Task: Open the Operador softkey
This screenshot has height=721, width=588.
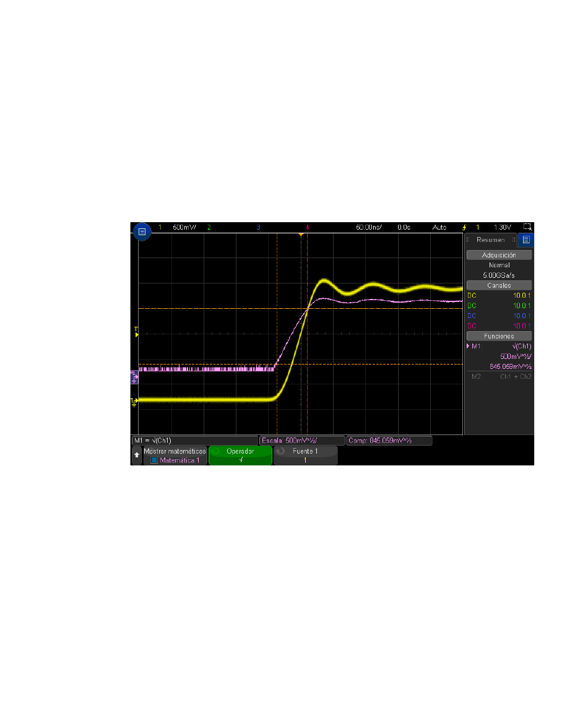Action: coord(240,455)
